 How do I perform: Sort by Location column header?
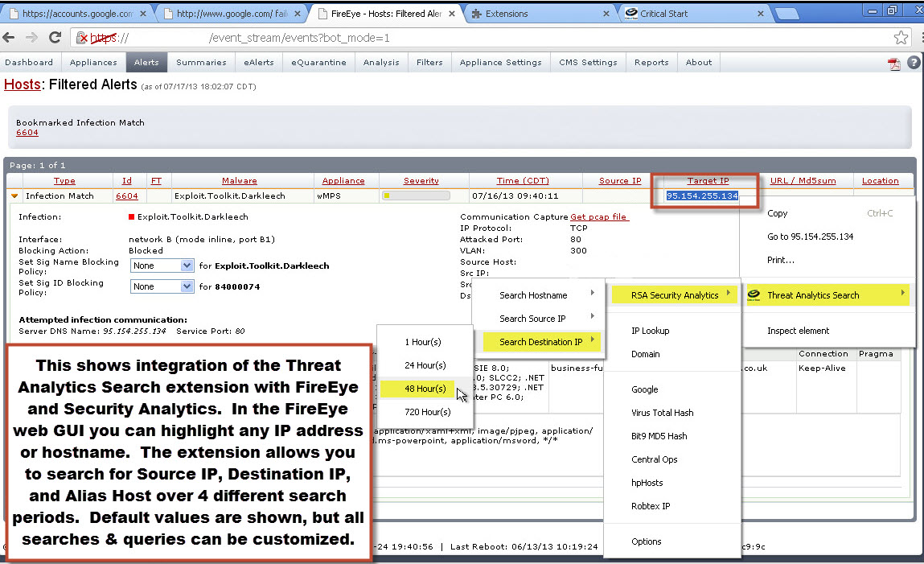point(881,181)
